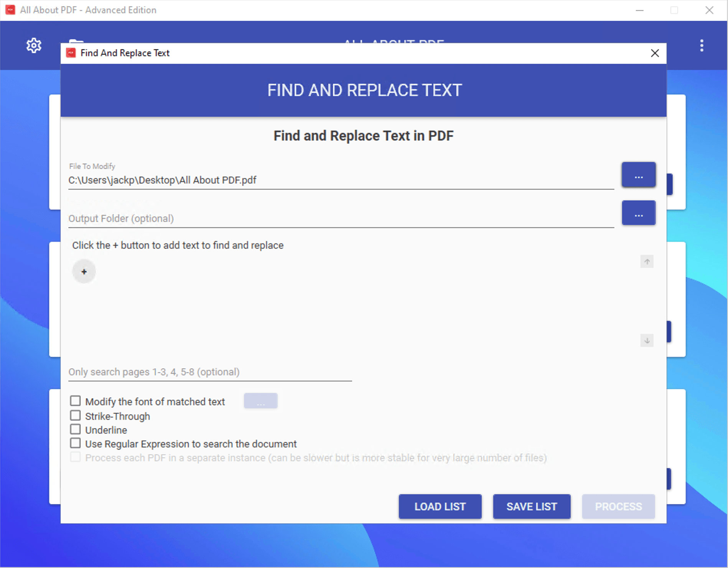Open font options next to Modify font checkbox

click(x=260, y=401)
